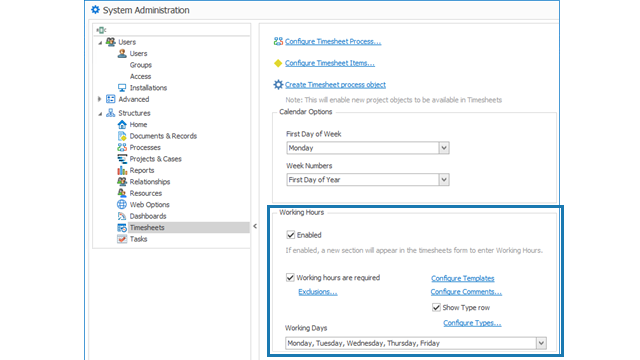Select Access in the navigation tree
Viewport: 640px width, 360px height.
(x=140, y=76)
